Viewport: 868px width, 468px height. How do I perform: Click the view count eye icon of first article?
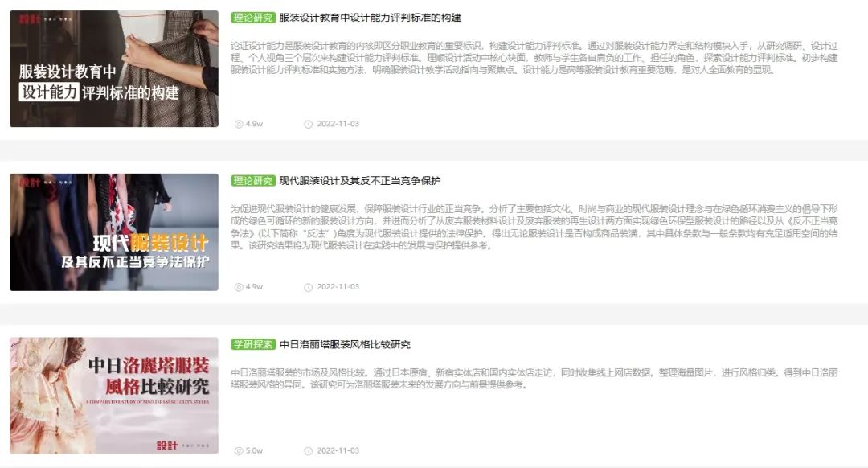239,124
